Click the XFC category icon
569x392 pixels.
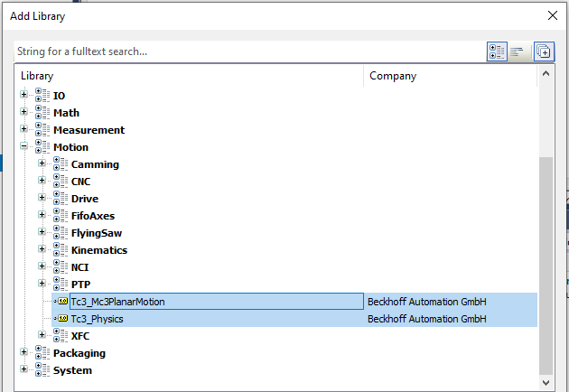pyautogui.click(x=61, y=336)
